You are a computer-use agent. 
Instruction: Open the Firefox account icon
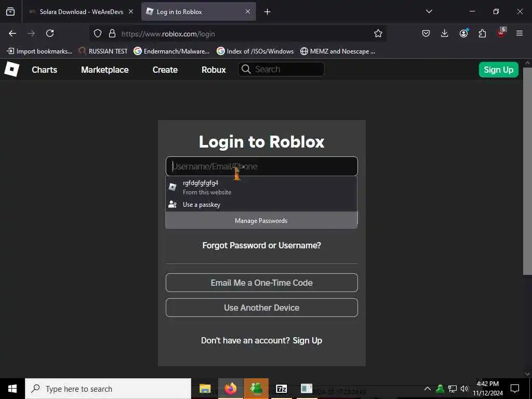463,33
